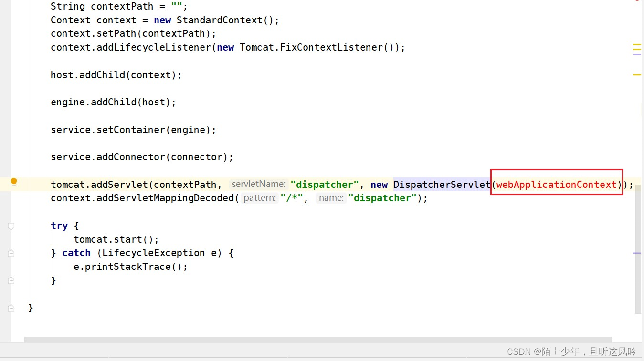Click the red webApplicationContext identifier
This screenshot has width=644, height=361.
pyautogui.click(x=557, y=185)
